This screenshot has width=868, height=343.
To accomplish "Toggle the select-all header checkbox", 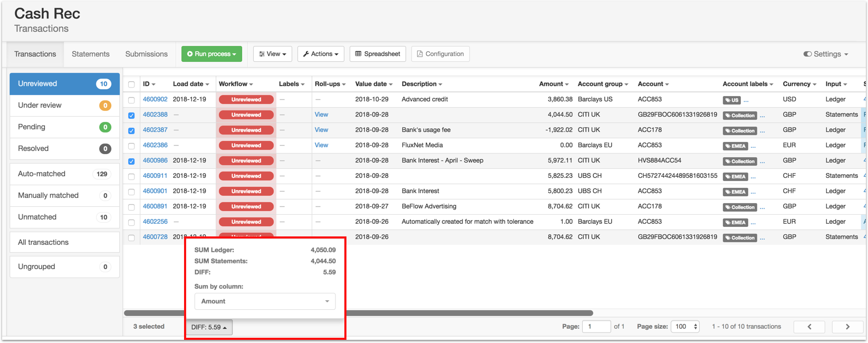I will pyautogui.click(x=131, y=84).
